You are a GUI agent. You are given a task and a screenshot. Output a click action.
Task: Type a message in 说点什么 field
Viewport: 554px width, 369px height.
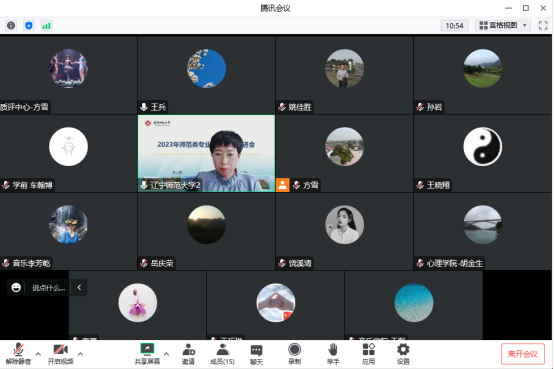48,288
